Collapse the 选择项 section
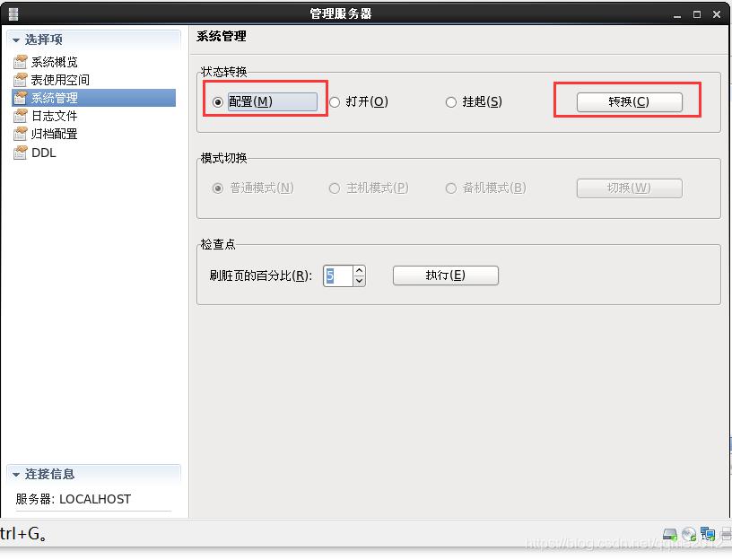This screenshot has height=560, width=732. 16,40
